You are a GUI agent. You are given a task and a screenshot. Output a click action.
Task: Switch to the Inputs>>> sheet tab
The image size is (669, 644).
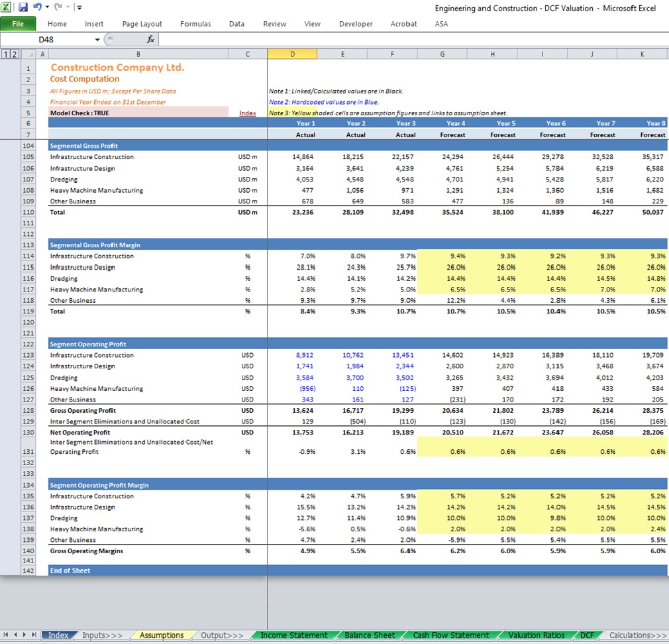[103, 635]
